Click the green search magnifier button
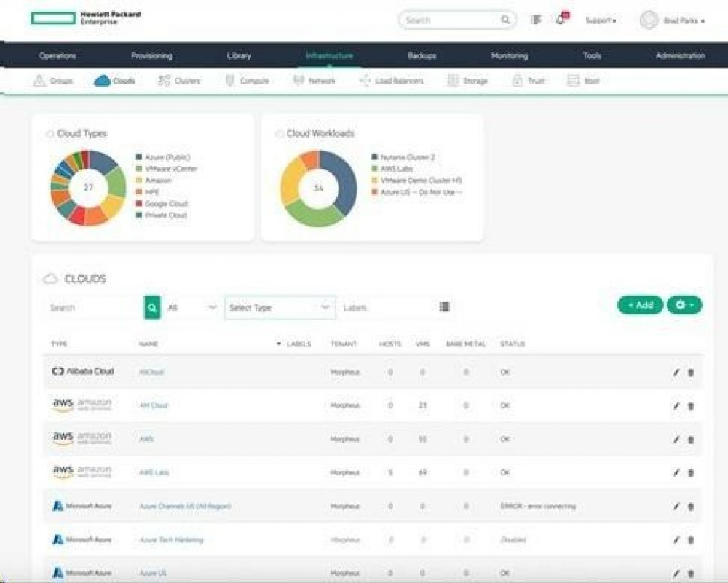This screenshot has height=583, width=728. pos(151,308)
